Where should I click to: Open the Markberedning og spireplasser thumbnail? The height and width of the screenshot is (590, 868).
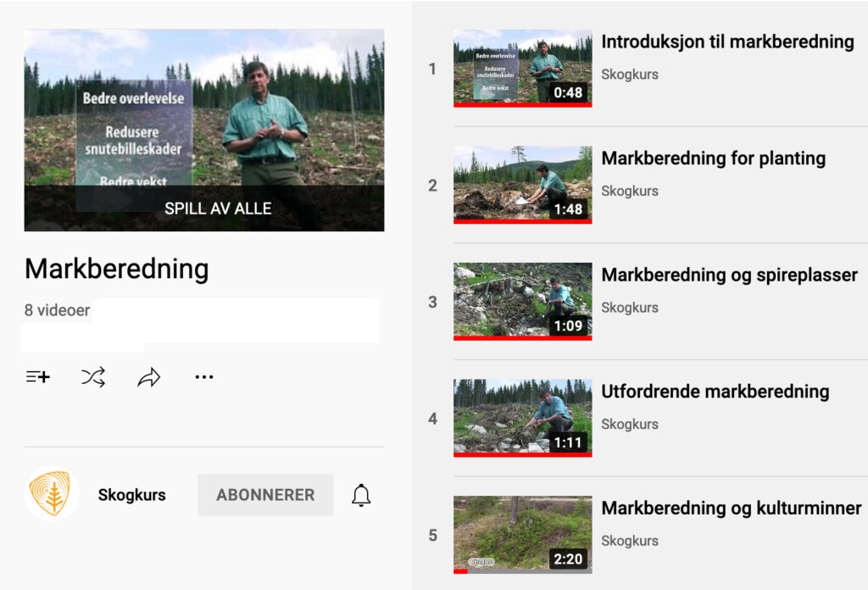522,302
